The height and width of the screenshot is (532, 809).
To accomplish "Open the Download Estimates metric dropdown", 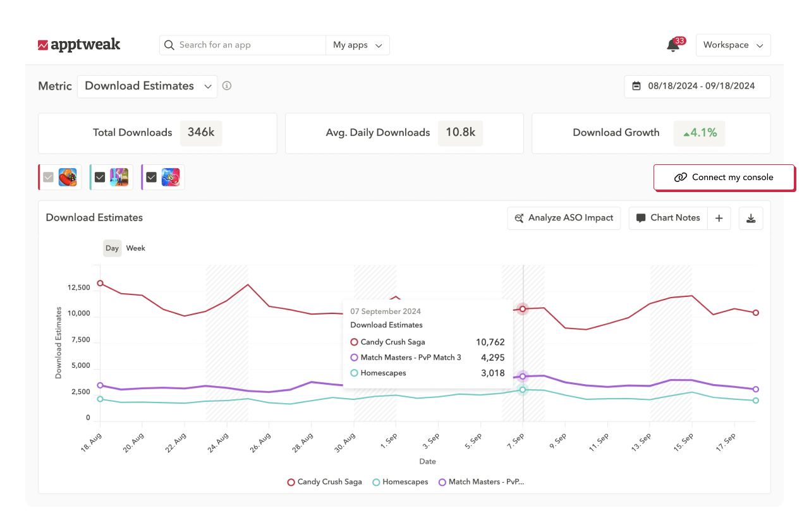I will click(147, 87).
